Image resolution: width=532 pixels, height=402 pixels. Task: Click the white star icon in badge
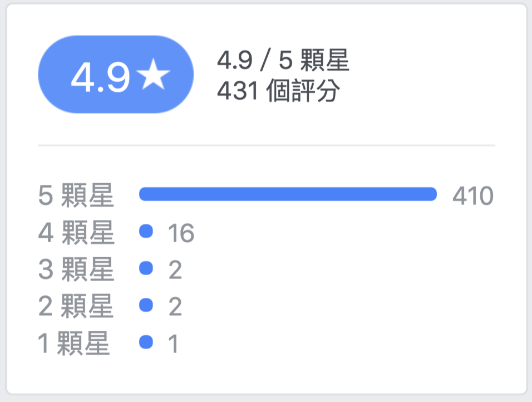(153, 74)
